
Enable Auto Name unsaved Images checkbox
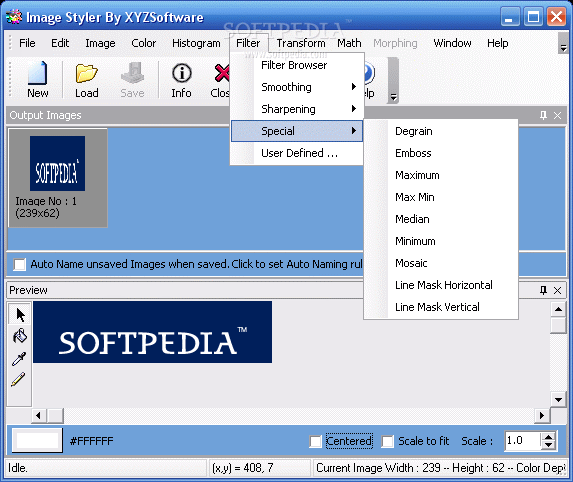coord(19,264)
